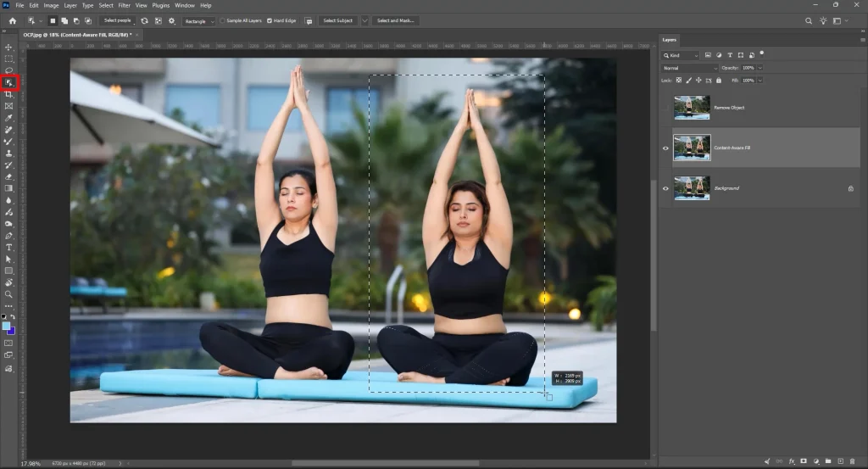The width and height of the screenshot is (868, 469).
Task: Click the background color swatch
Action: click(12, 332)
